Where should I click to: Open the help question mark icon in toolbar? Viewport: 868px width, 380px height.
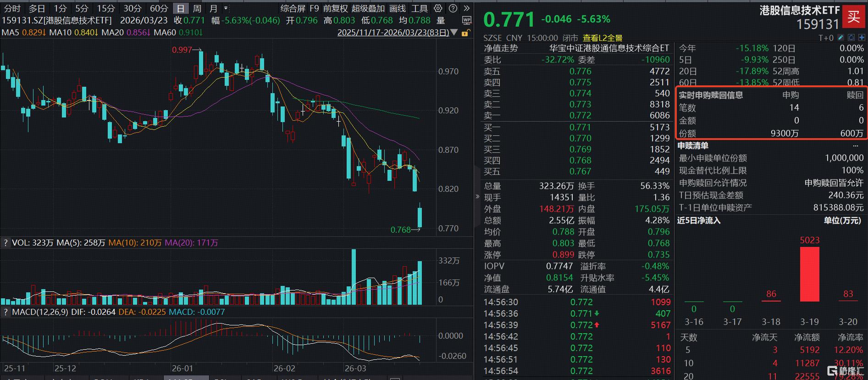point(453,8)
